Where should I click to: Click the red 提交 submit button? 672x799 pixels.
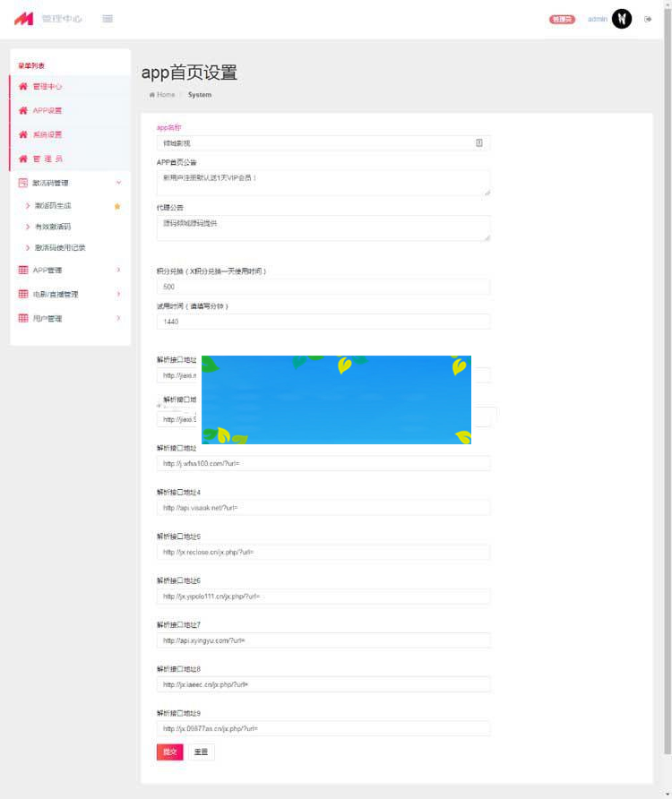point(169,752)
